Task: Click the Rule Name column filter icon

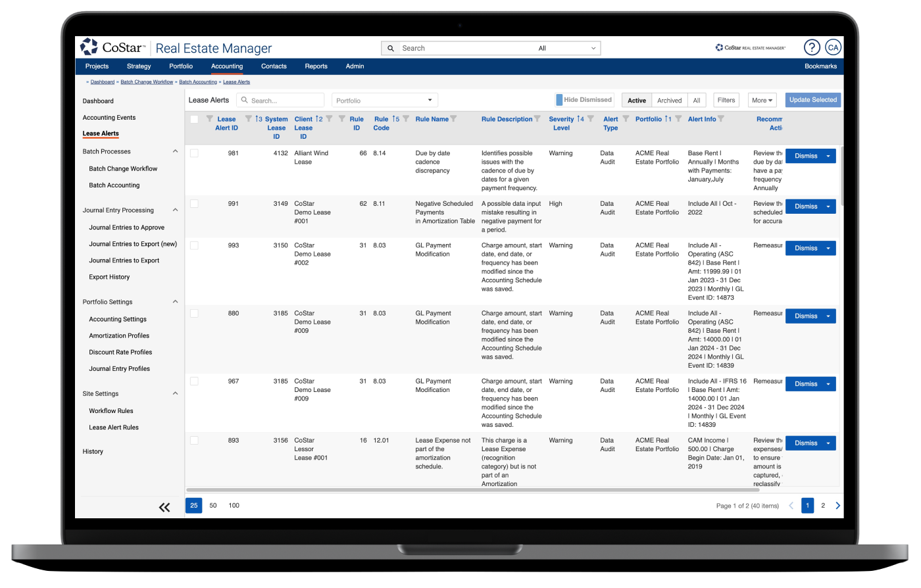Action: coord(453,119)
